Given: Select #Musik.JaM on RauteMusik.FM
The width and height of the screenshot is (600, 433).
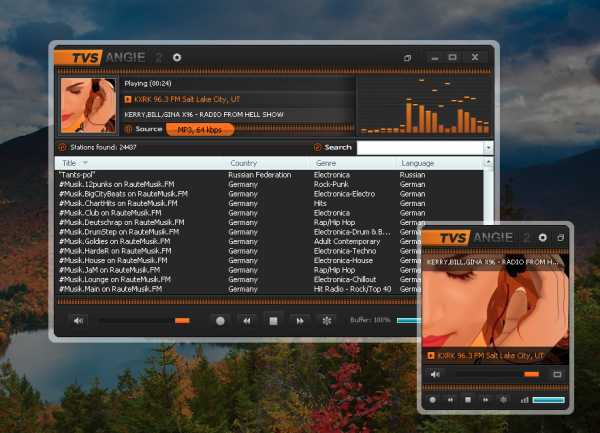Looking at the screenshot, I should (x=236, y=270).
